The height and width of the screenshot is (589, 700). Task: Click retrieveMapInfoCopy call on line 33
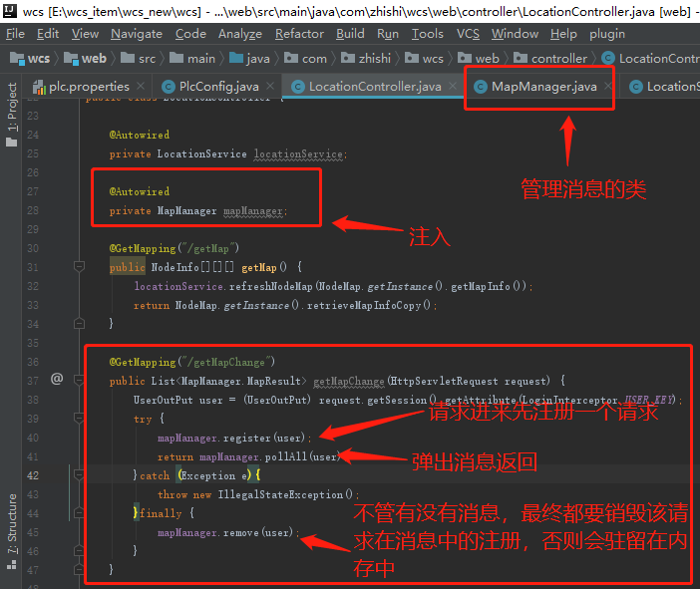point(364,305)
